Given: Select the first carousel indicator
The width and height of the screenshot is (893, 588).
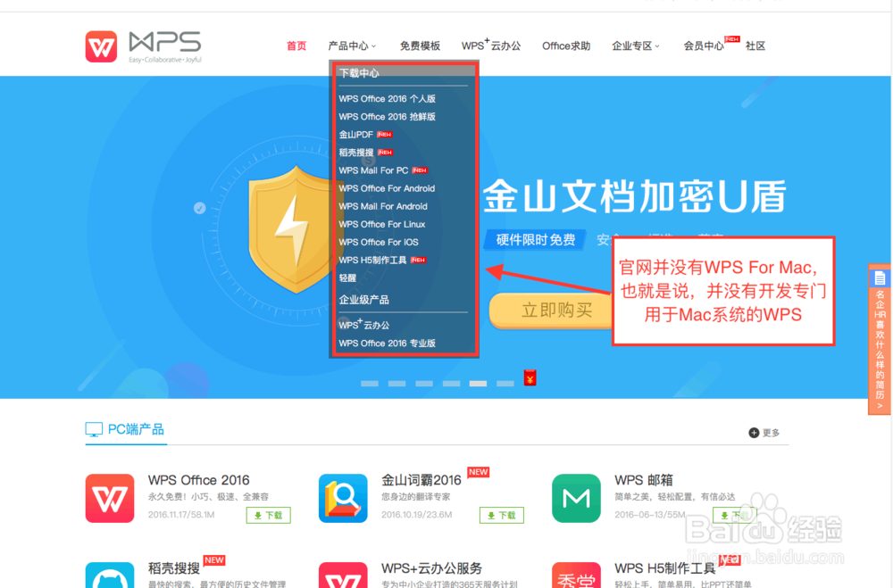Looking at the screenshot, I should pos(370,384).
